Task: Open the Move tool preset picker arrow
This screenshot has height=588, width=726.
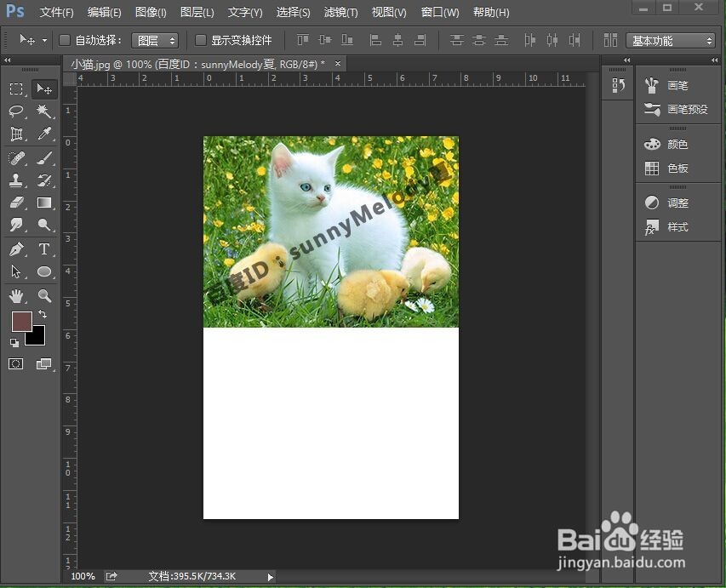Action: tap(44, 40)
